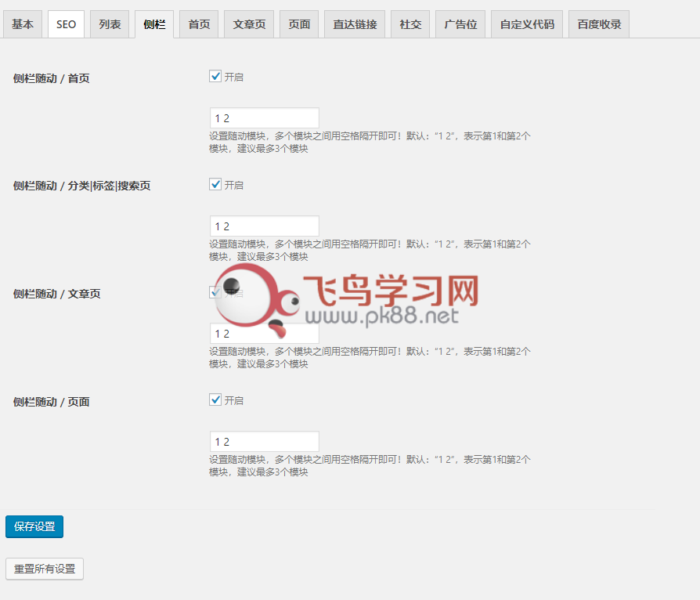
Task: Click the 保存设置 button
Action: (34, 526)
